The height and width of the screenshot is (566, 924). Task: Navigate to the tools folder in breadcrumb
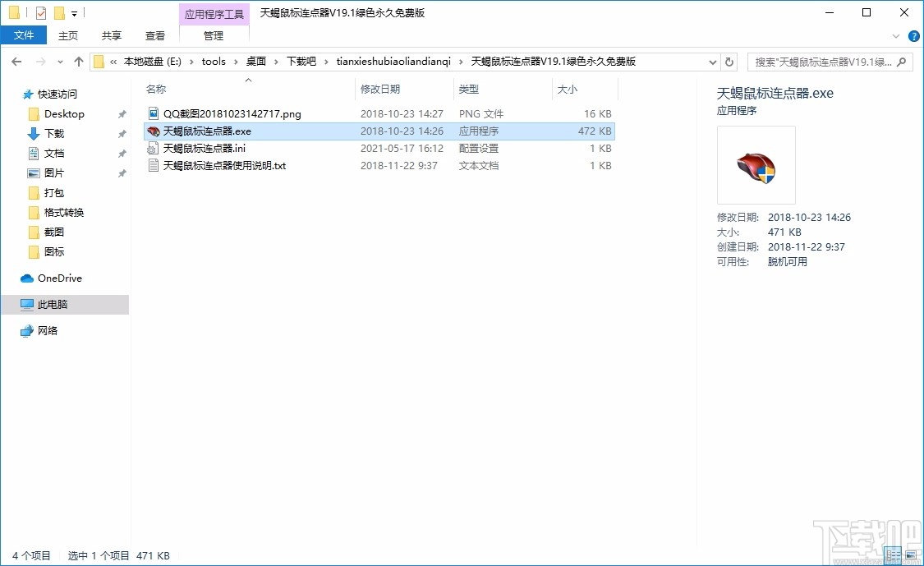point(214,61)
